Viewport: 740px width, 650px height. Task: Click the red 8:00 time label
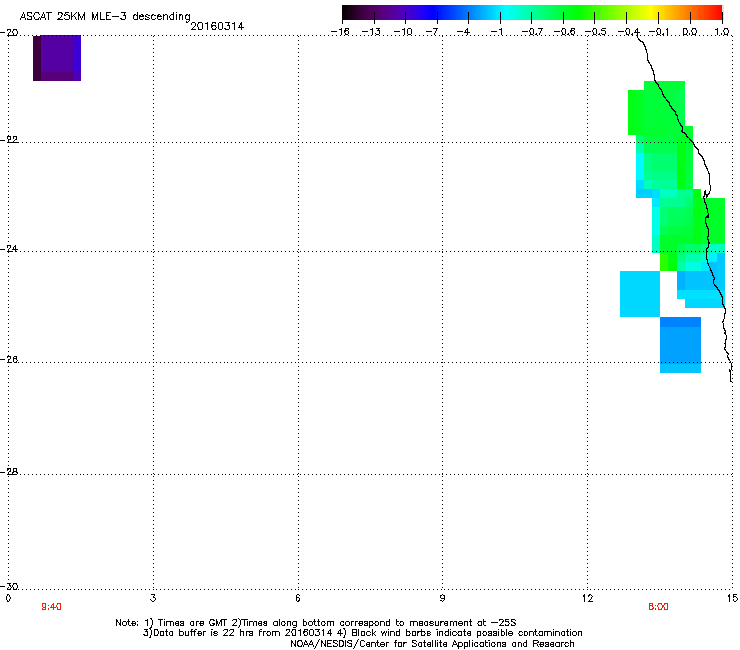pos(658,607)
